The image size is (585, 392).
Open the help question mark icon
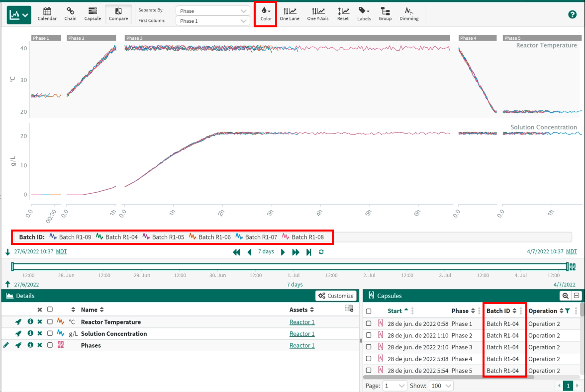coord(572,14)
